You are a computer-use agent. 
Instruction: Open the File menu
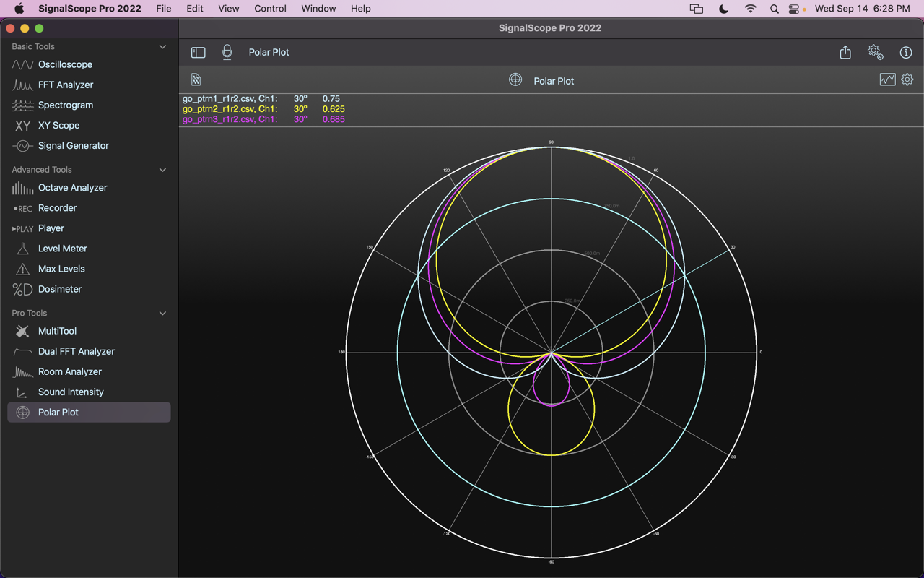click(164, 9)
